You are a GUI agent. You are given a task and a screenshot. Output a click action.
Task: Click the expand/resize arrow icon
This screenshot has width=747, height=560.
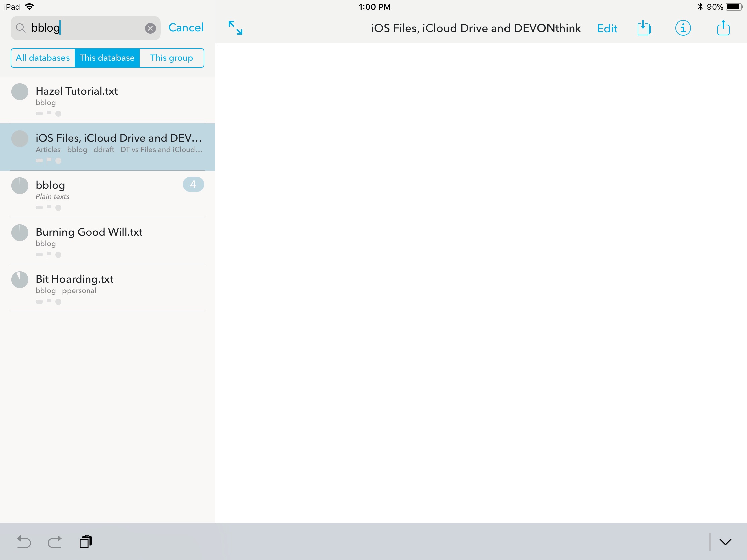(x=235, y=28)
